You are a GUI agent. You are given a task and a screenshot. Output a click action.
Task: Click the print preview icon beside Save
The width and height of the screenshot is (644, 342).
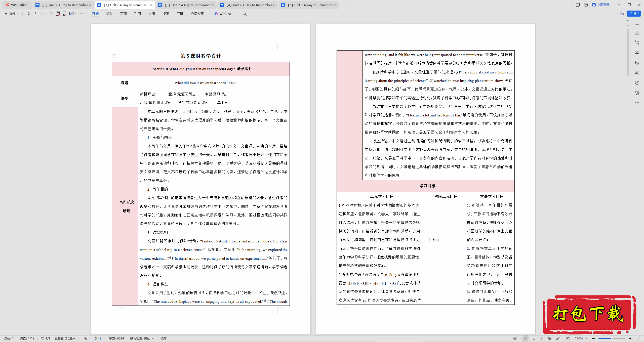pos(34,14)
